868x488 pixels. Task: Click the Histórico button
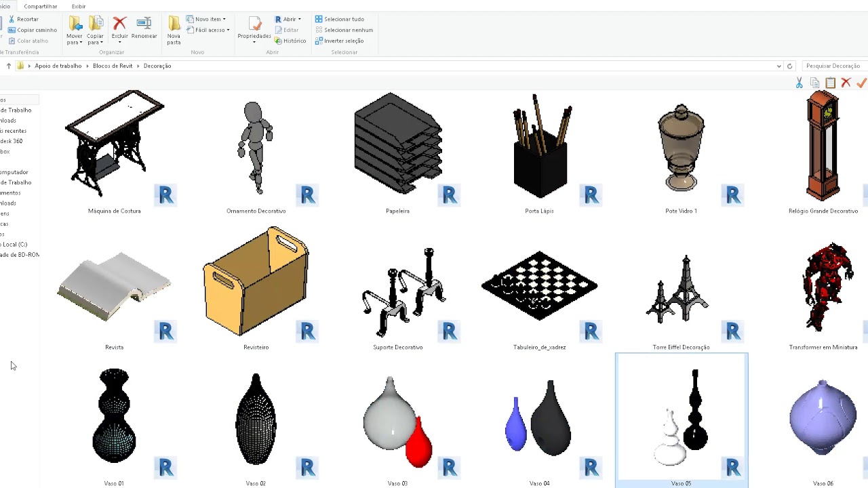290,41
